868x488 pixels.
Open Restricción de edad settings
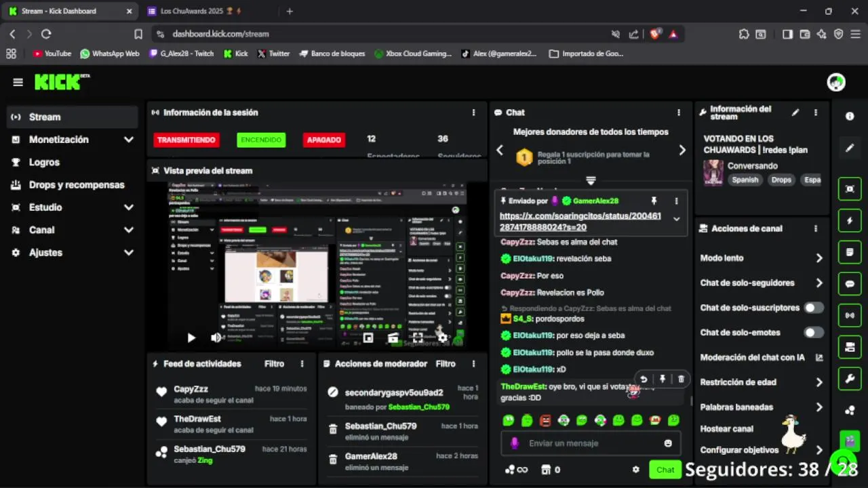point(762,382)
